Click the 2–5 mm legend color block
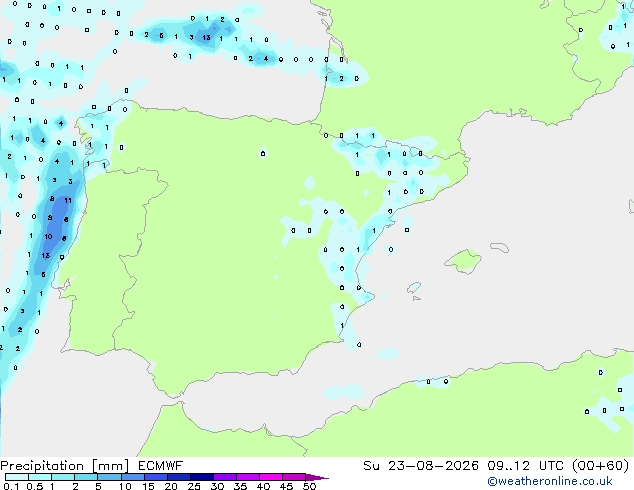634x490 pixels. click(86, 477)
